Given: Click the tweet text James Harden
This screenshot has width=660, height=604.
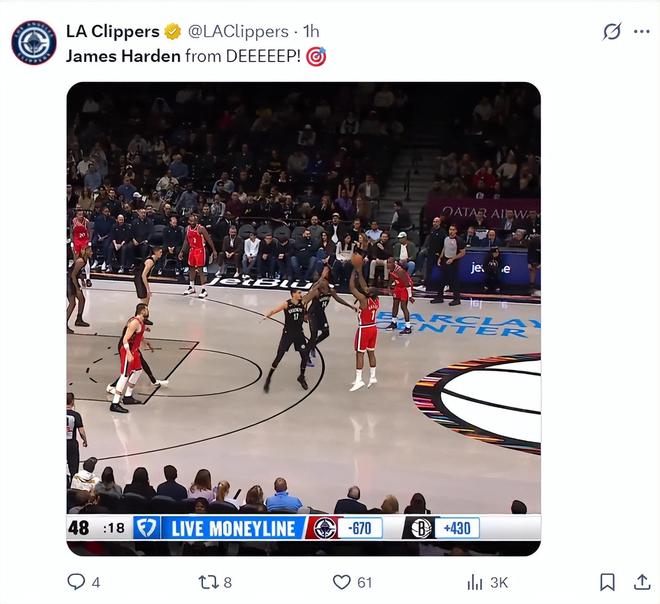Looking at the screenshot, I should coord(123,56).
